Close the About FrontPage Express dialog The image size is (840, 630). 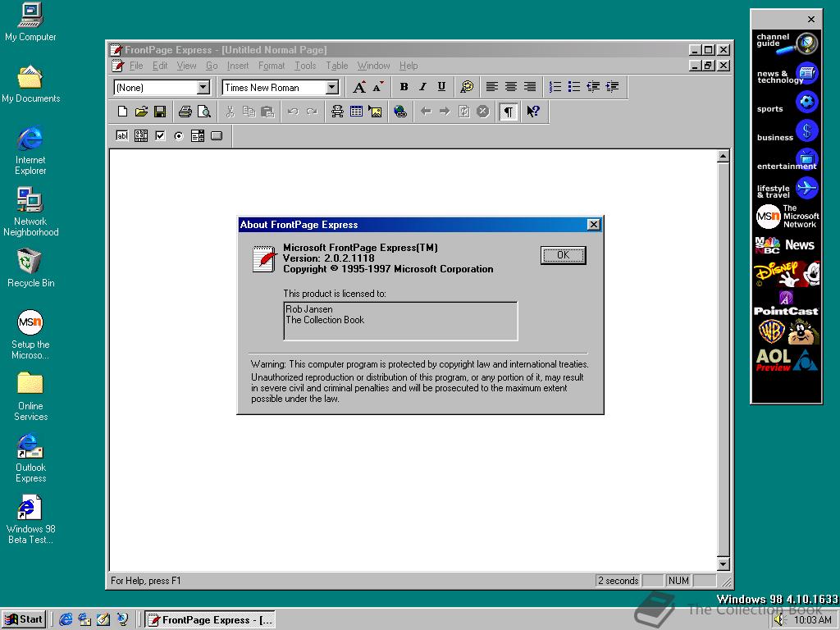(x=594, y=225)
